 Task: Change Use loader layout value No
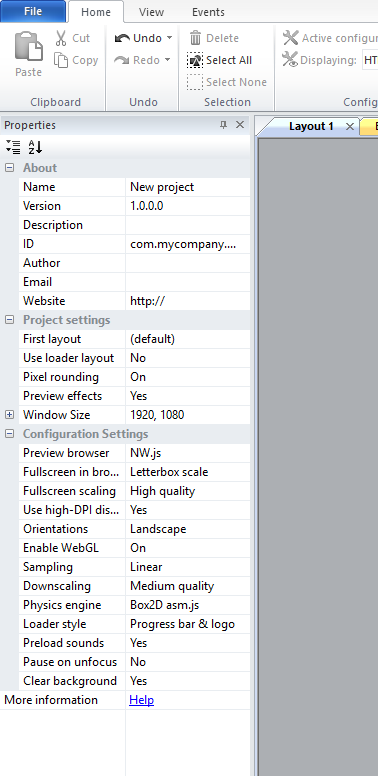click(x=188, y=358)
